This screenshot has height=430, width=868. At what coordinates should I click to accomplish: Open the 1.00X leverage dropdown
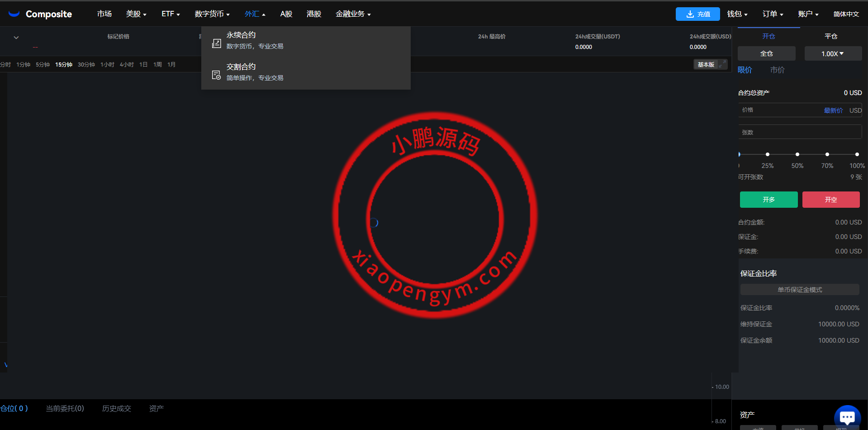pyautogui.click(x=833, y=53)
